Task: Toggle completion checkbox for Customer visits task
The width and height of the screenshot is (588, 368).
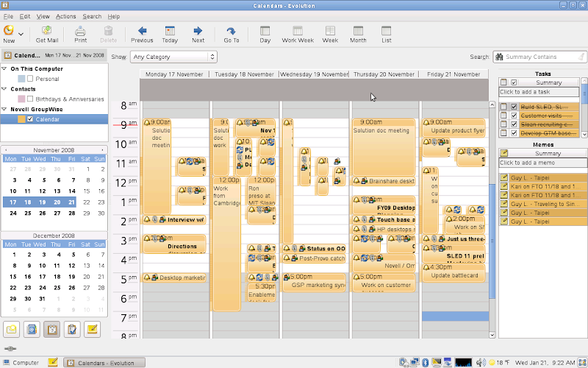Action: (x=514, y=116)
